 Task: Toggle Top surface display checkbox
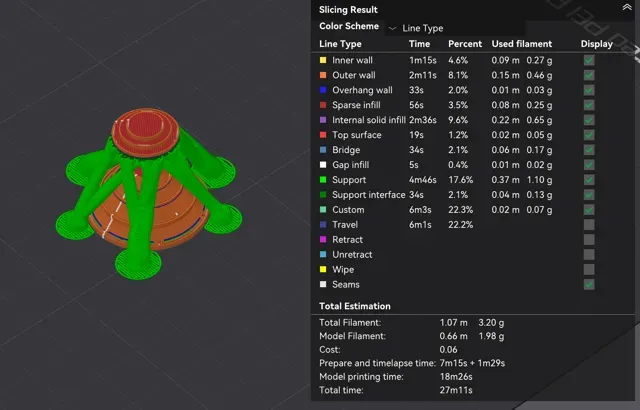point(589,135)
